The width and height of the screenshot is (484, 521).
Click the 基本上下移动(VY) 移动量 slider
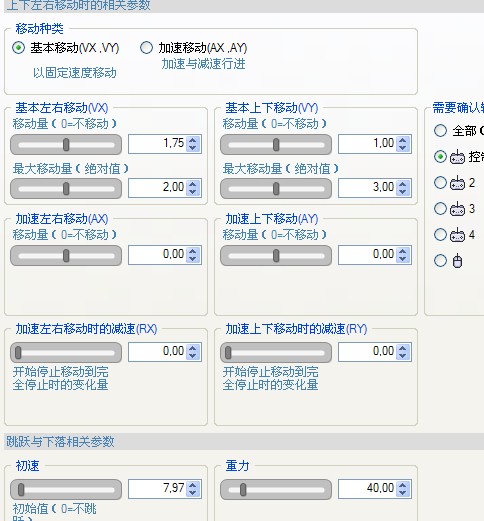pyautogui.click(x=276, y=145)
